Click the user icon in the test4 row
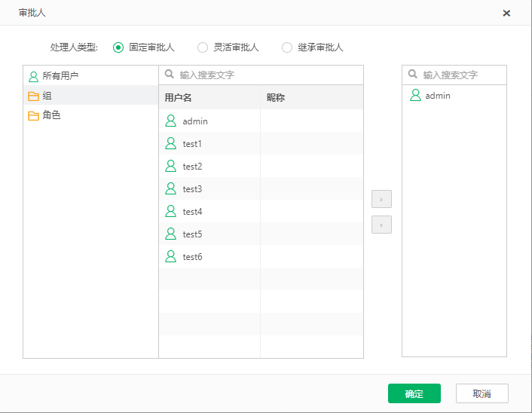The image size is (532, 413). coord(170,212)
